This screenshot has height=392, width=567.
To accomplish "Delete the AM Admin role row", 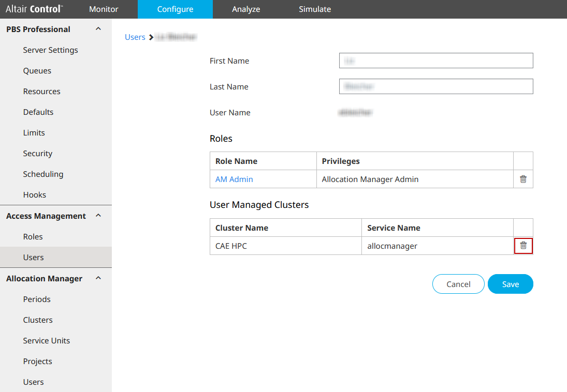I will pyautogui.click(x=523, y=179).
